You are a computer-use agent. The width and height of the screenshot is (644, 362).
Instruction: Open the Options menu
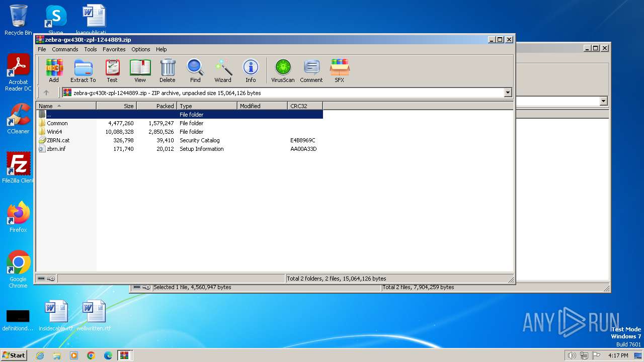pyautogui.click(x=141, y=49)
